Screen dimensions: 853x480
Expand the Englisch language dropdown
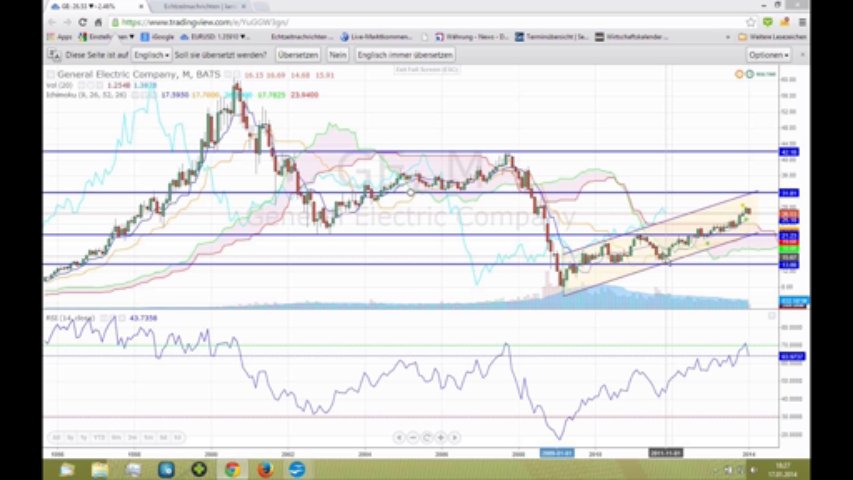151,55
